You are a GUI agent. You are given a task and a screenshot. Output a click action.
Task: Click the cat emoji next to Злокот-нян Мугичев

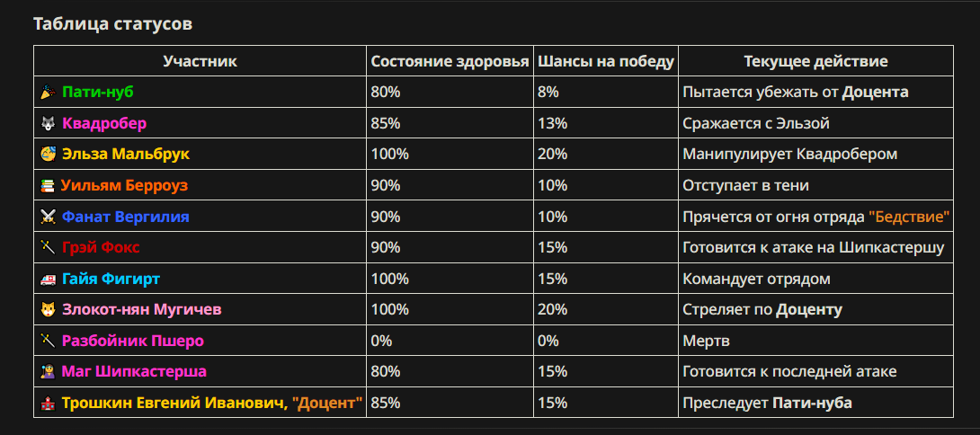pos(47,309)
